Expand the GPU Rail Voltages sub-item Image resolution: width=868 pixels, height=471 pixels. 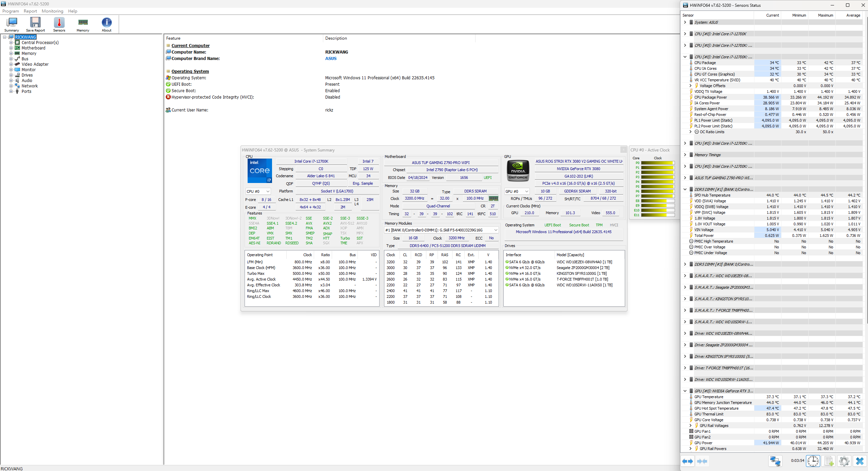pyautogui.click(x=690, y=426)
